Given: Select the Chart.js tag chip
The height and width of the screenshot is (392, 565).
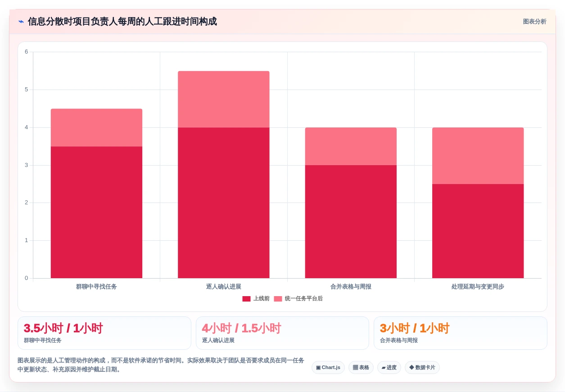Looking at the screenshot, I should point(328,367).
